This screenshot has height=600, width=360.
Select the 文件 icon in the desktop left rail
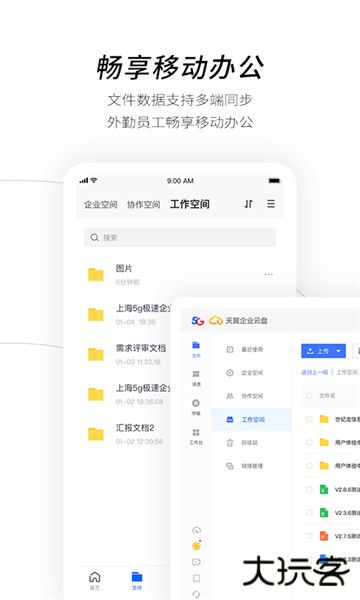click(196, 345)
